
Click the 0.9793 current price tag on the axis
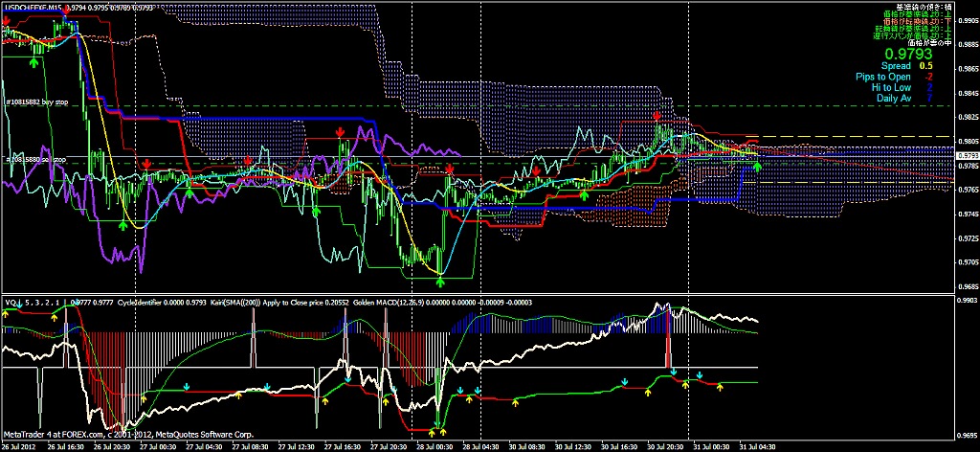[967, 155]
